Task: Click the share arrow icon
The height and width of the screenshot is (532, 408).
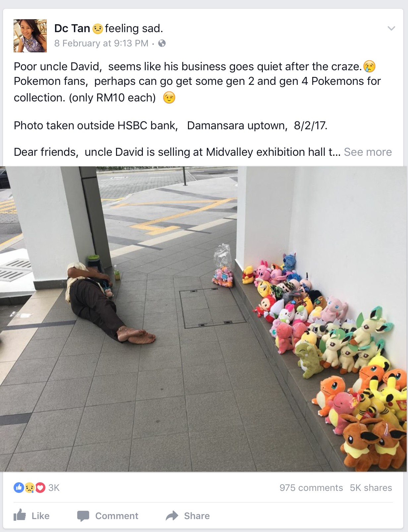Action: 172,516
